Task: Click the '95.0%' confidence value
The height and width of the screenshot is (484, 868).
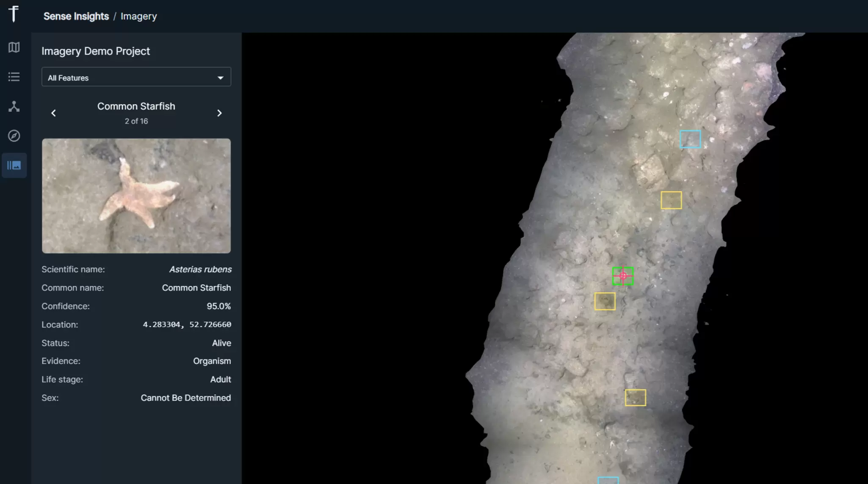Action: [x=218, y=306]
